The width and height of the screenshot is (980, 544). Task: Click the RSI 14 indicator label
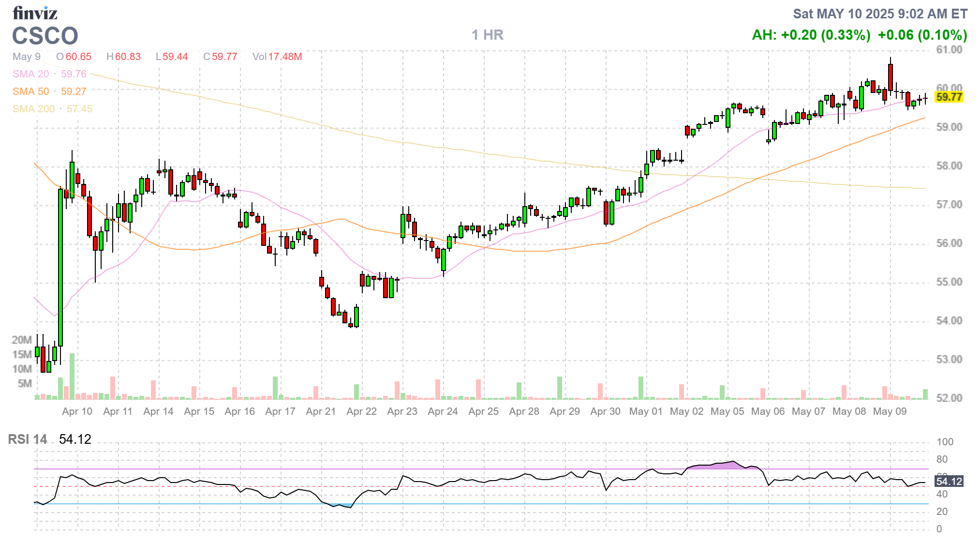(x=28, y=439)
